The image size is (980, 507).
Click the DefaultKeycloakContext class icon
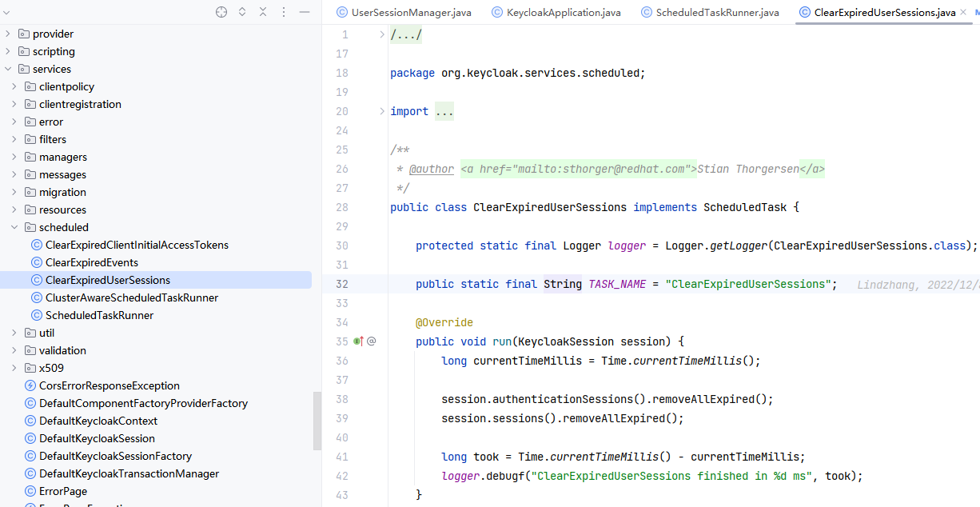(x=30, y=421)
